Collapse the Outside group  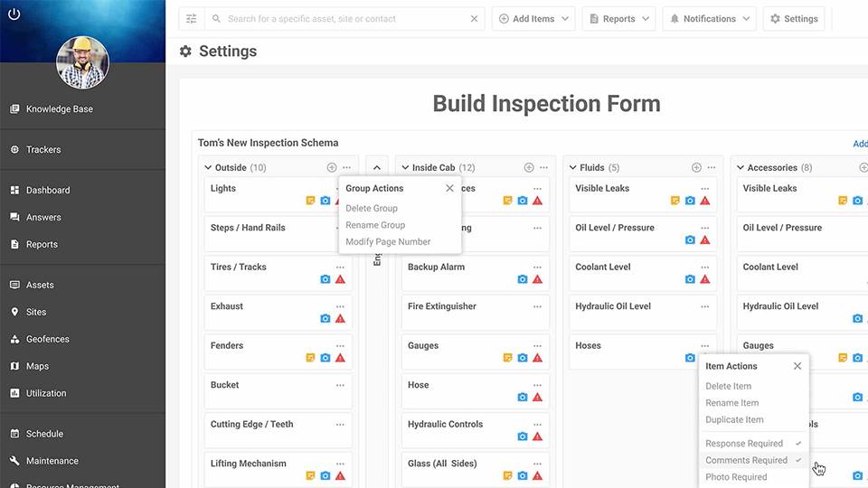click(208, 168)
